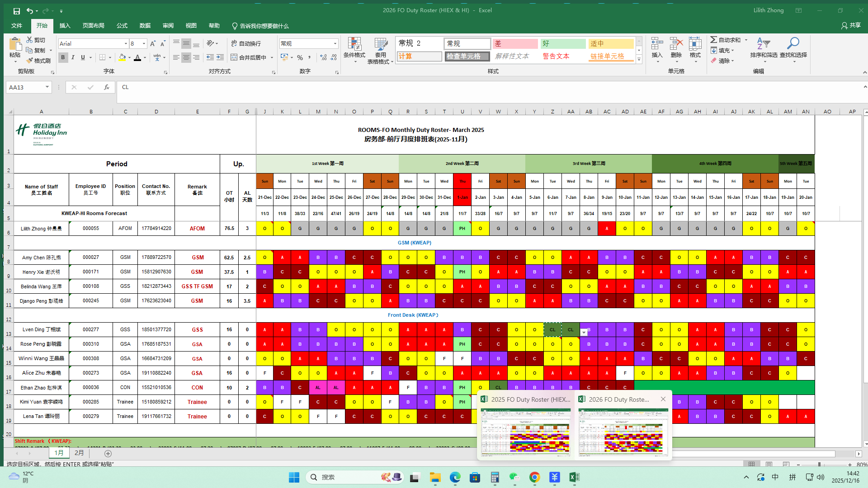Toggle Underline formatting button
This screenshot has width=868, height=488.
click(x=83, y=57)
